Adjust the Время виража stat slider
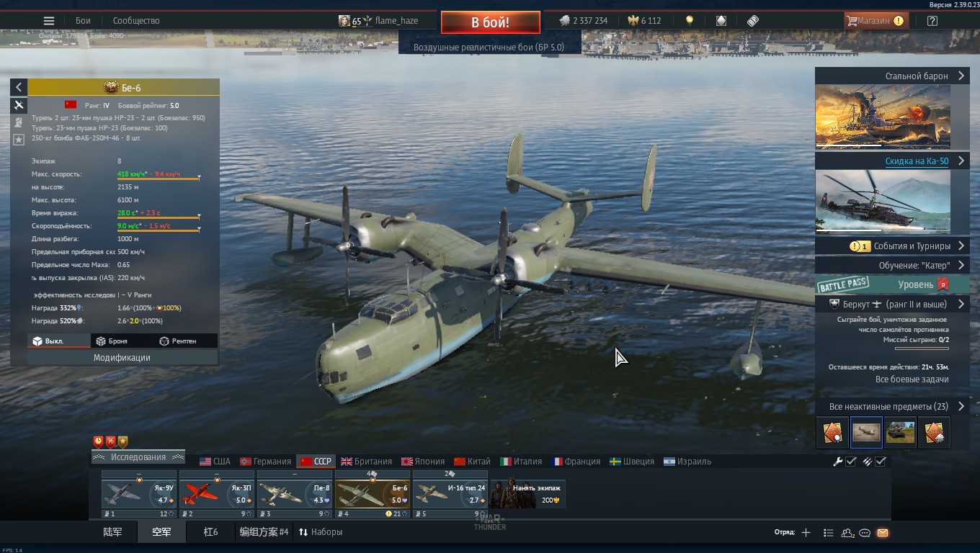 click(159, 217)
